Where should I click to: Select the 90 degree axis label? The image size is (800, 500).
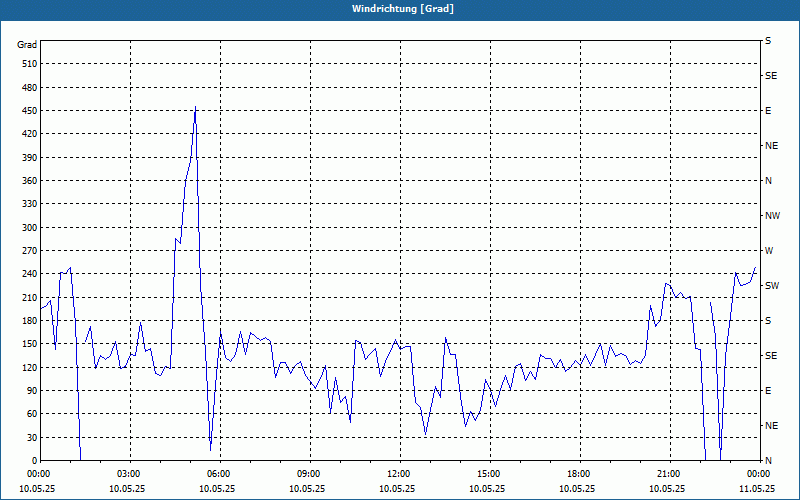(30, 391)
